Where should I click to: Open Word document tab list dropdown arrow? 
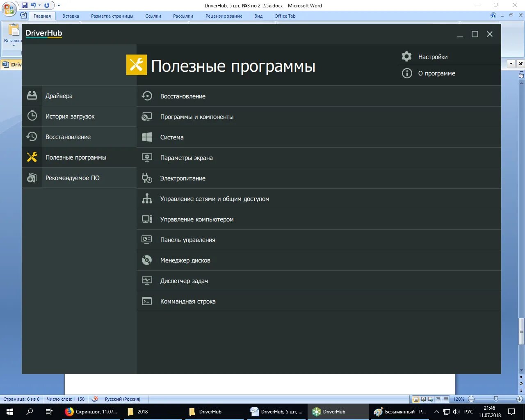click(511, 64)
